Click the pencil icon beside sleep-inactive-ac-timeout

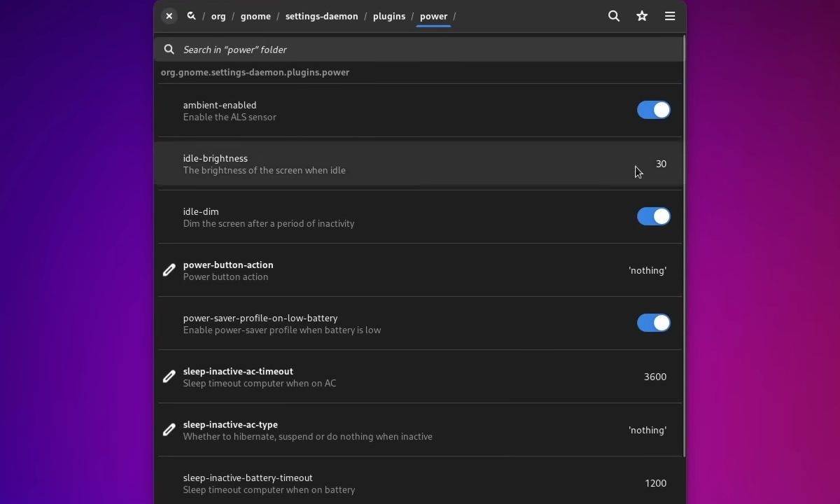(x=169, y=377)
